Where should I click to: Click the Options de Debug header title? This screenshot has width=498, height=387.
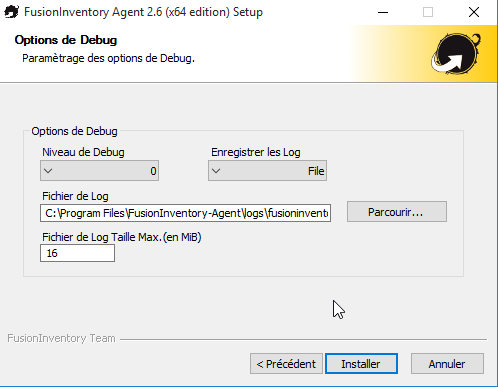coord(66,40)
